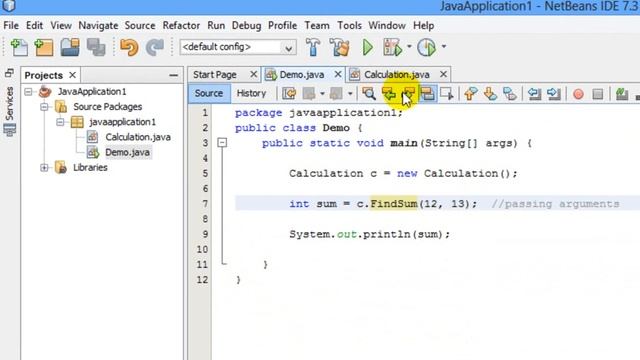Click Start Macro Recording red circle
This screenshot has width=640, height=360.
tap(578, 94)
